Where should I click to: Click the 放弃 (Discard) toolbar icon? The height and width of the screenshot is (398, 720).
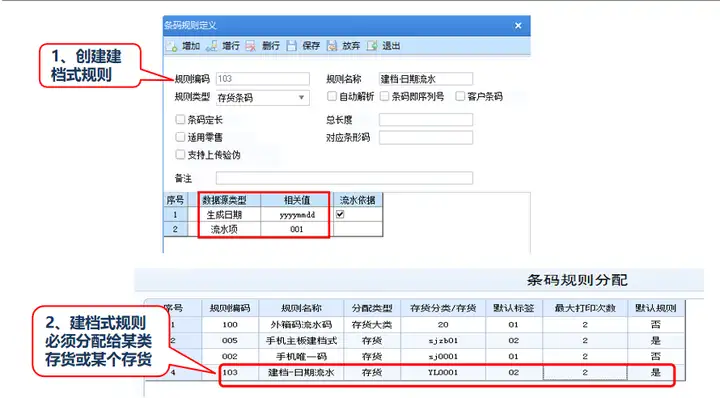point(332,46)
